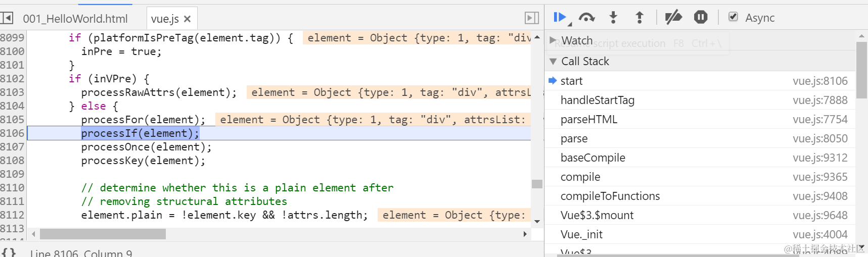This screenshot has width=868, height=257.
Task: Show navigator sidebar icon
Action: [x=7, y=18]
